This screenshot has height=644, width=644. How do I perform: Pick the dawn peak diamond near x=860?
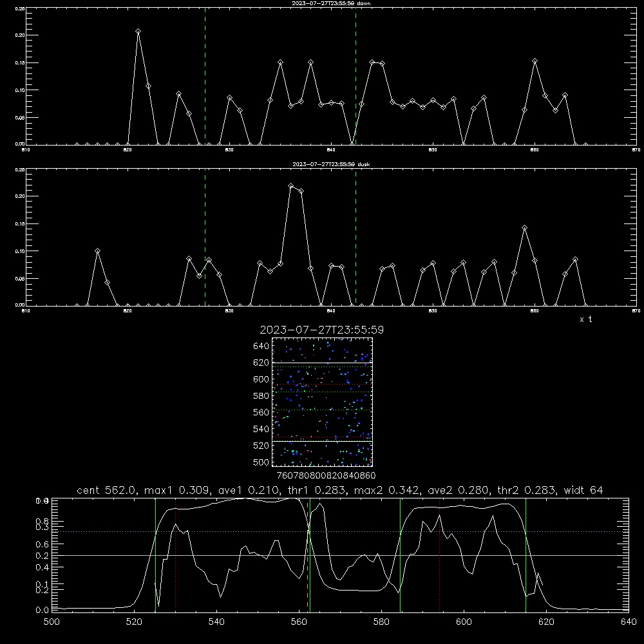point(535,61)
